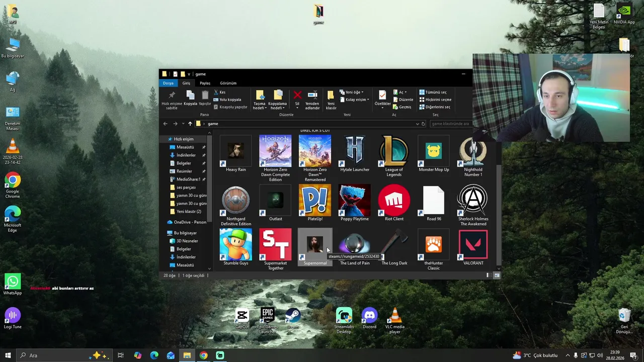Select the VALORANT shortcut

click(473, 247)
